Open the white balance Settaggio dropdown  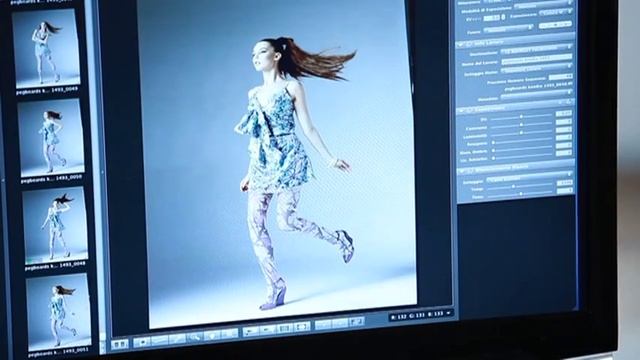click(529, 178)
